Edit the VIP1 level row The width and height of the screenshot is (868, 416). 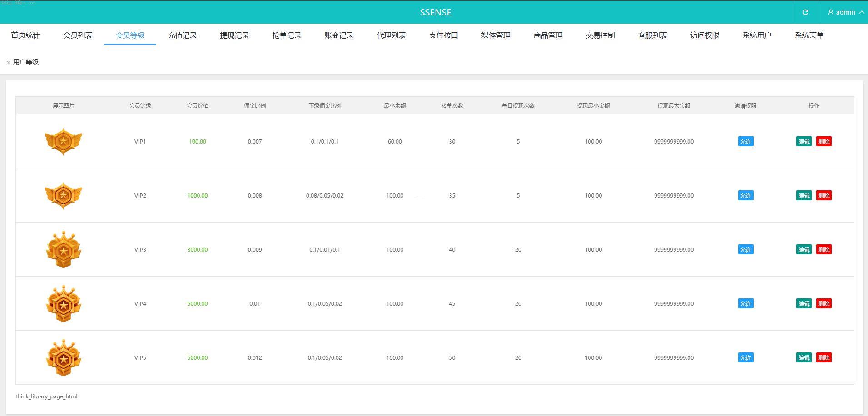pos(804,141)
